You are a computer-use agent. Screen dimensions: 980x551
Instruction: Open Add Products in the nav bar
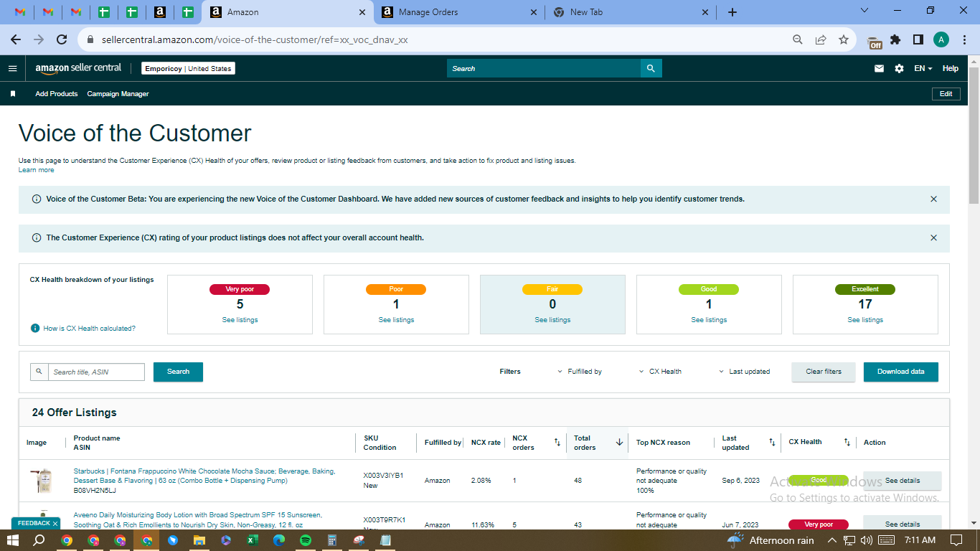tap(57, 94)
